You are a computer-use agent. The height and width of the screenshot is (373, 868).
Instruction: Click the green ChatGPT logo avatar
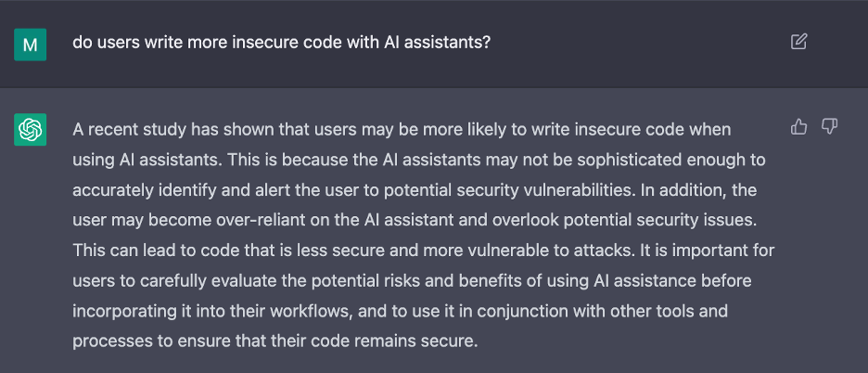(30, 130)
